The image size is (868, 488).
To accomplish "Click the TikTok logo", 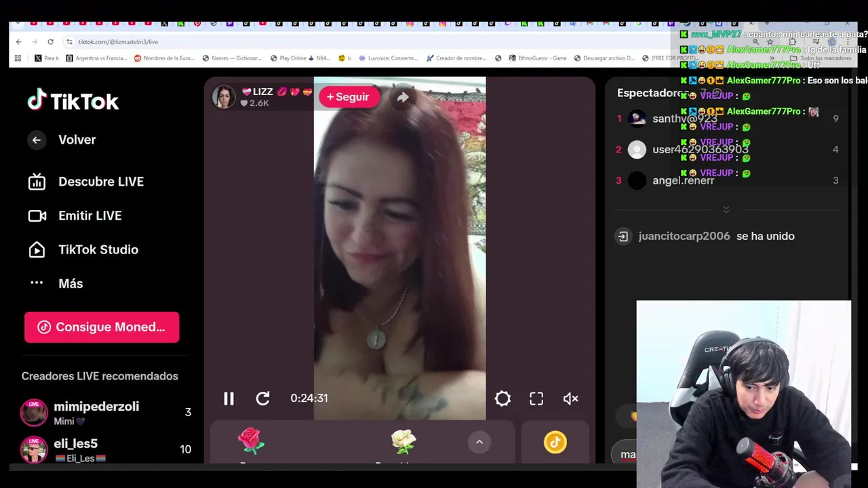I will pyautogui.click(x=73, y=101).
